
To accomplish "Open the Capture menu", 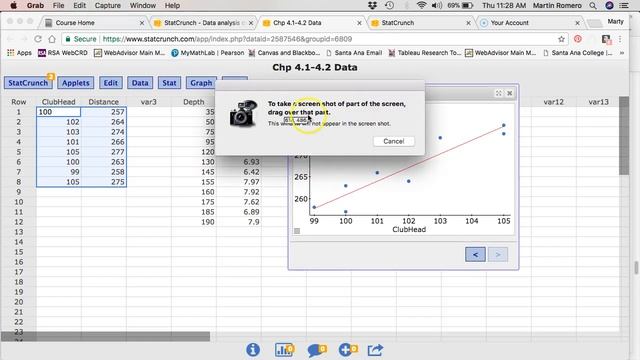I will tap(108, 6).
